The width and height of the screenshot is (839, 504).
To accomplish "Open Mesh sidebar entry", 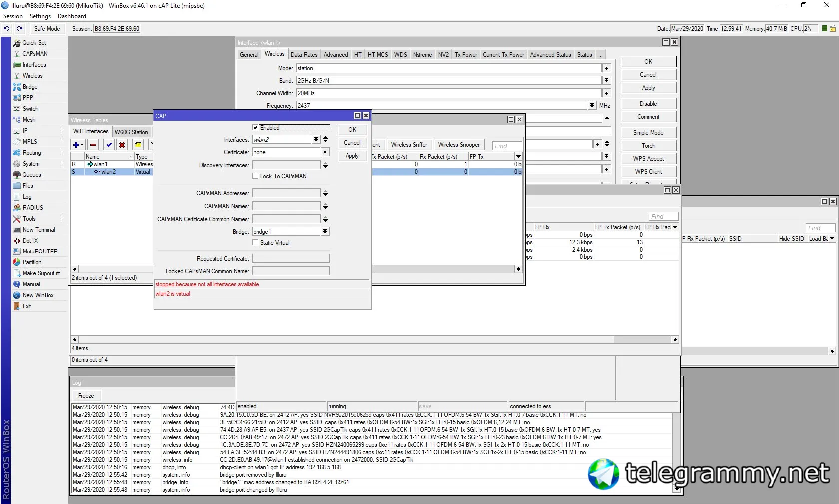I will [29, 120].
